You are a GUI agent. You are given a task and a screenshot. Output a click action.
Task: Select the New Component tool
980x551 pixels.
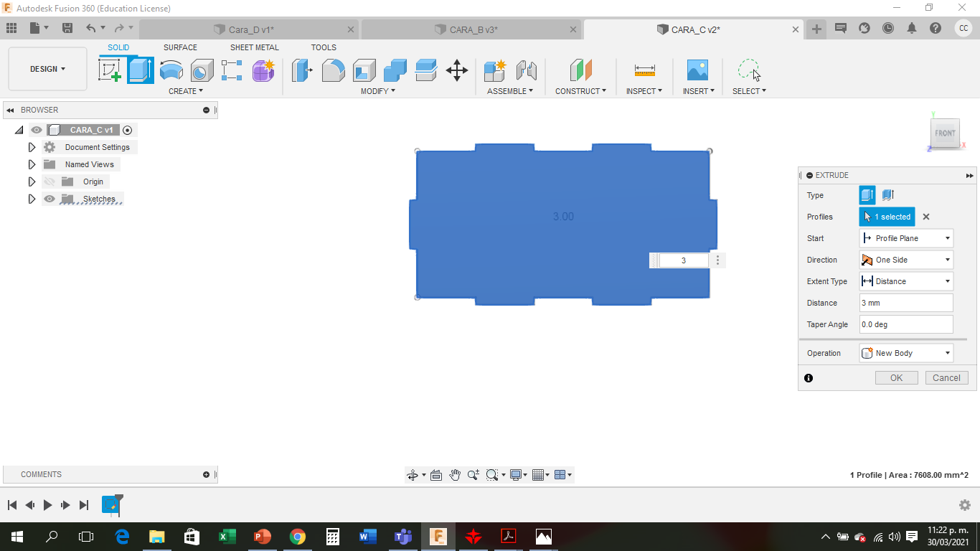pos(495,70)
